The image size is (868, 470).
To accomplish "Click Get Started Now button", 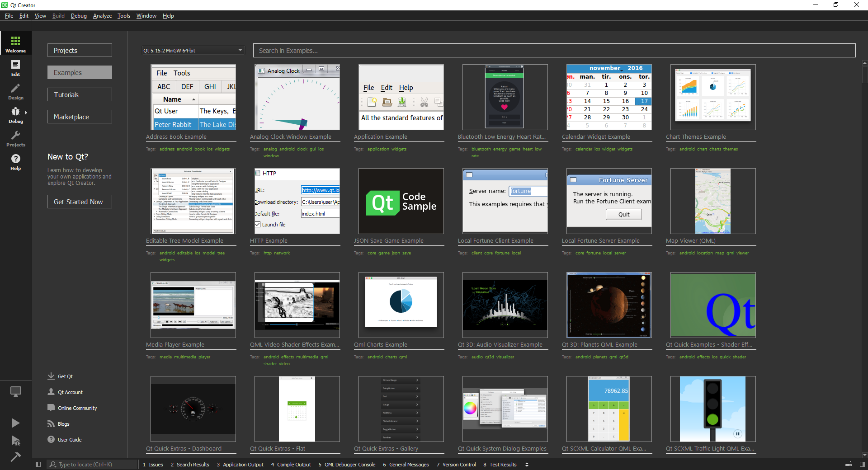I will 80,202.
